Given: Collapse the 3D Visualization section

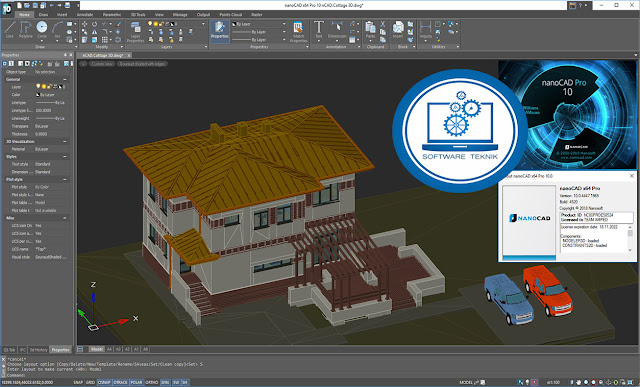Looking at the screenshot, I should [x=64, y=141].
